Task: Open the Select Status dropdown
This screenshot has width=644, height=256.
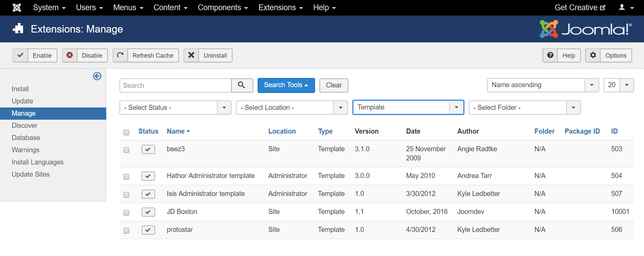Action: [x=176, y=107]
